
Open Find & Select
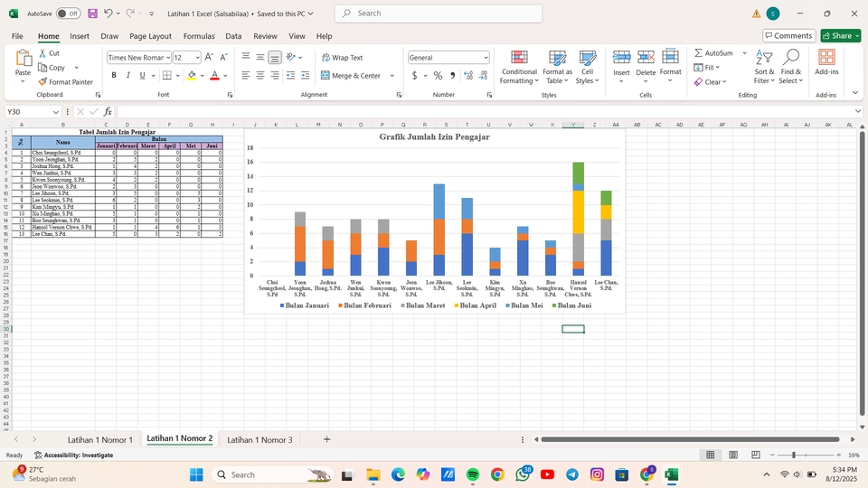(x=790, y=67)
